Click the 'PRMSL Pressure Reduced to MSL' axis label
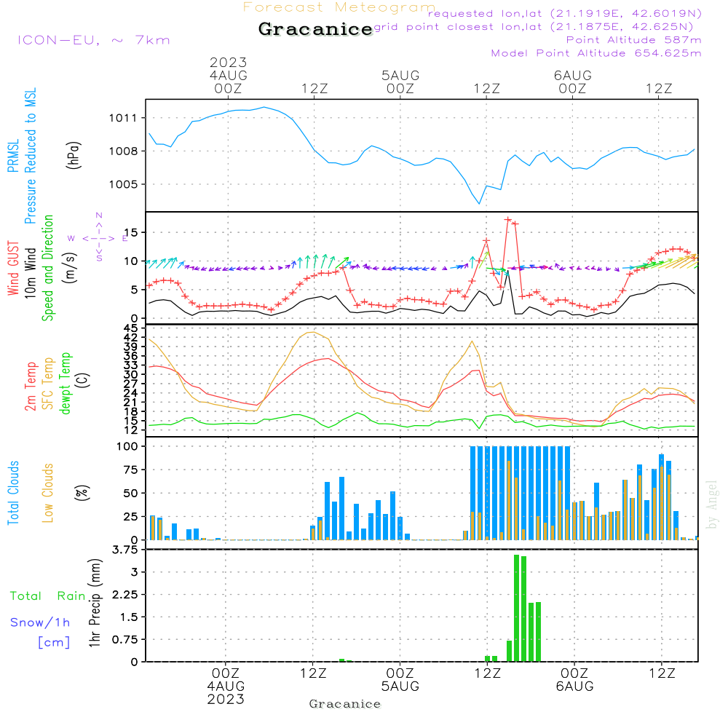The height and width of the screenshot is (728, 728). tap(22, 156)
